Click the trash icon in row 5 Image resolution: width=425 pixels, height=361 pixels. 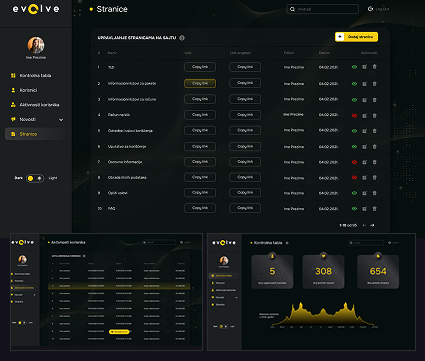click(x=374, y=131)
